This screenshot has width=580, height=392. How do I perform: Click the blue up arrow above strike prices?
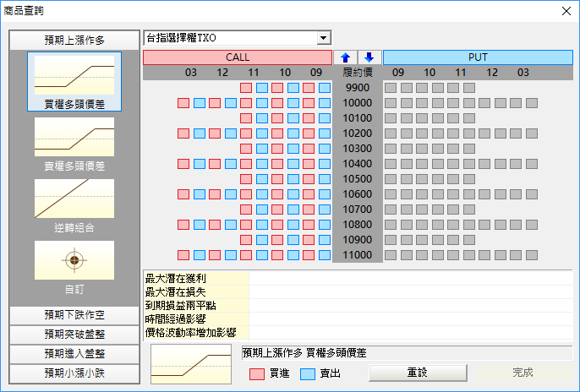click(346, 57)
